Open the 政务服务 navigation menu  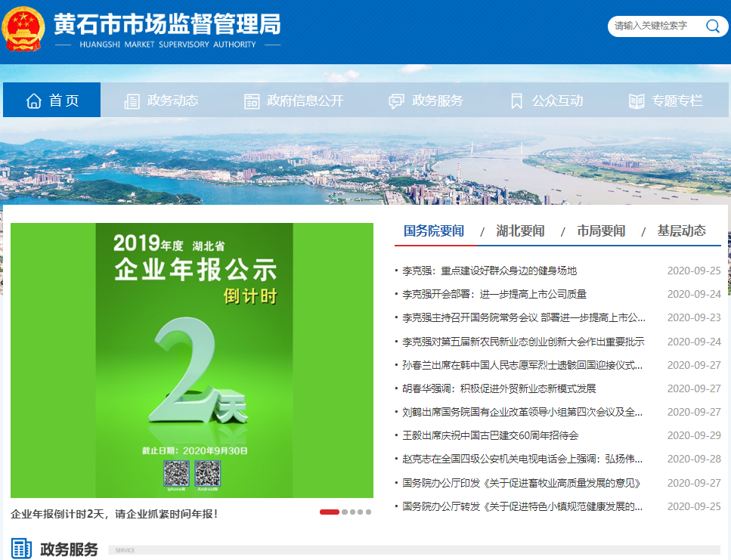pos(426,101)
